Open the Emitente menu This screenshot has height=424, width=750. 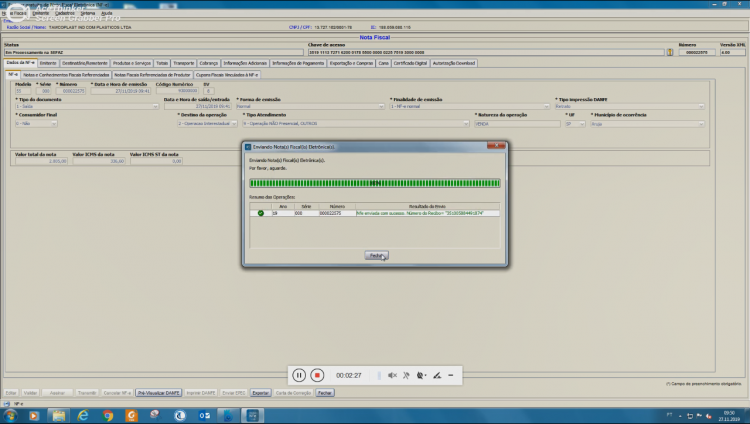[x=41, y=13]
